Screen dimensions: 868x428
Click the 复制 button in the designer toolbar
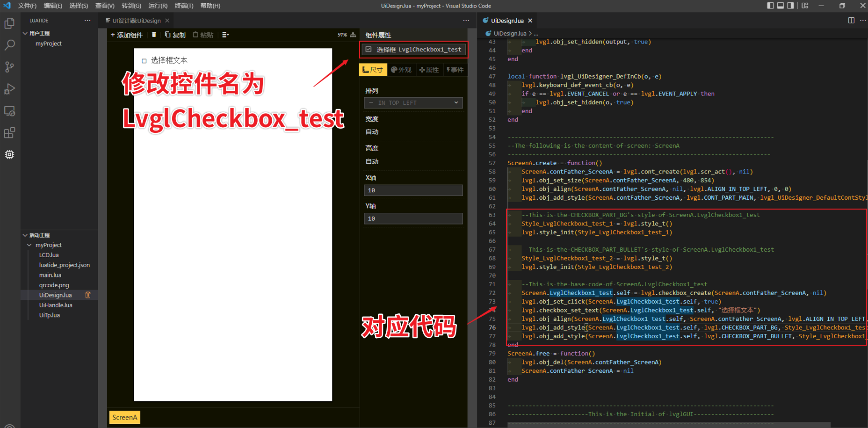point(175,35)
